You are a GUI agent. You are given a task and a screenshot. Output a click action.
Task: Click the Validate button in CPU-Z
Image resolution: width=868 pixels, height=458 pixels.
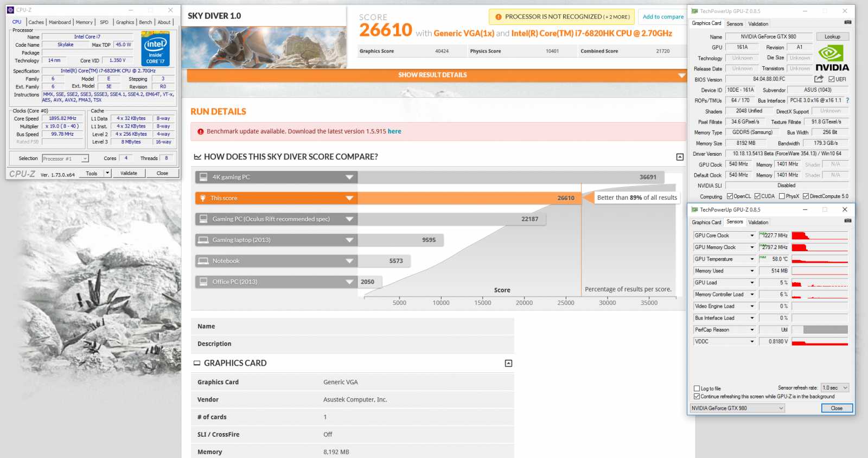pyautogui.click(x=129, y=173)
